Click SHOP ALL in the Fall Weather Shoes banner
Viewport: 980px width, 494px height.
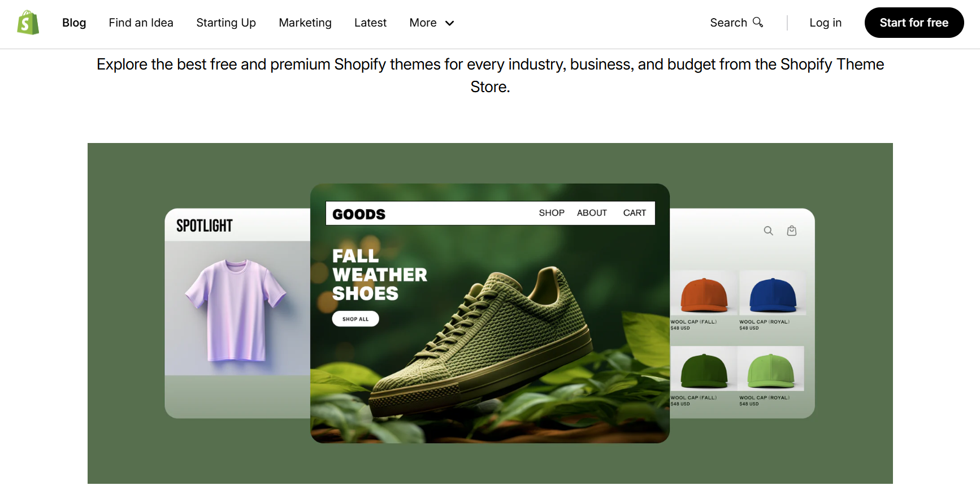(355, 318)
